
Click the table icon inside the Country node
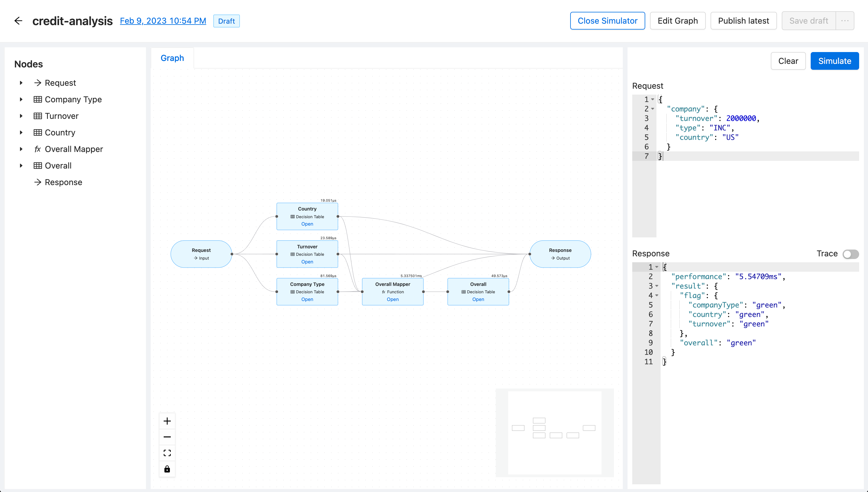click(x=292, y=217)
